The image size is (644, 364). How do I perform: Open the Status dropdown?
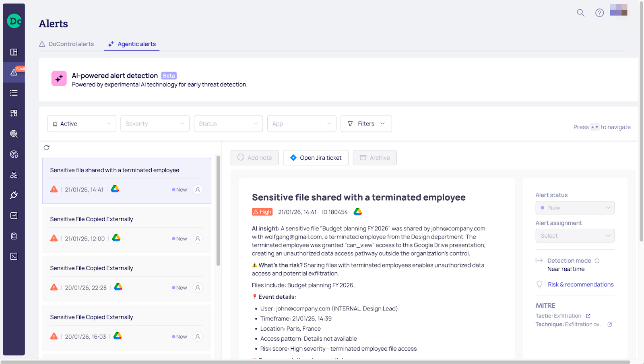[x=228, y=123]
